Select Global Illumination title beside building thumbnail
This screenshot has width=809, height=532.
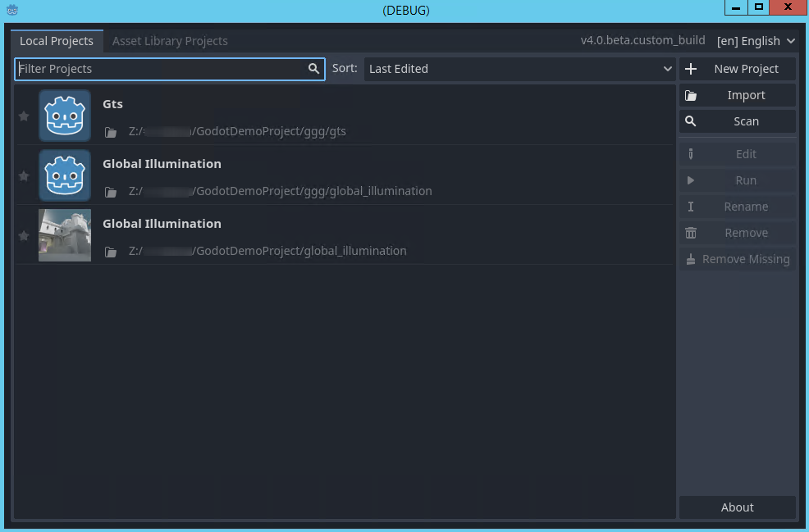(x=162, y=223)
